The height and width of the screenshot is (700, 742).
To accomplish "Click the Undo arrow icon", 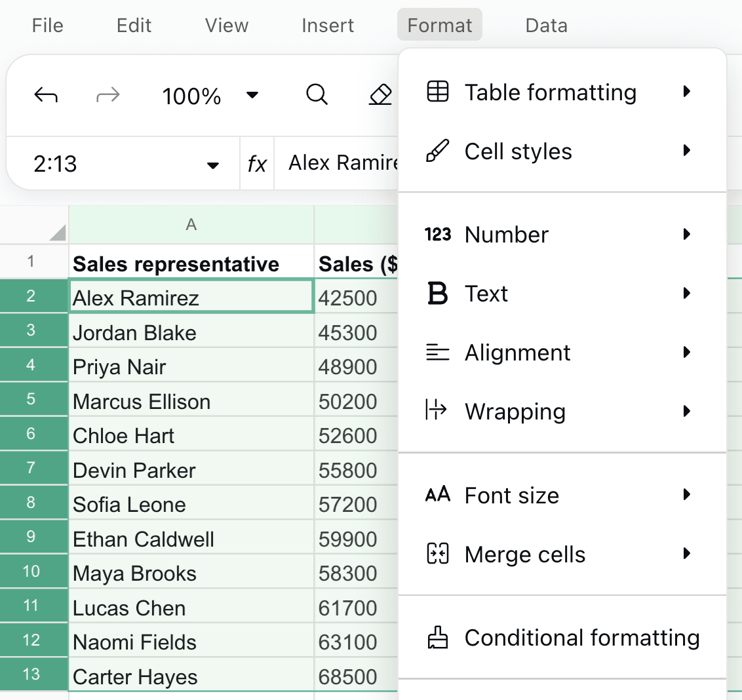I will point(47,95).
